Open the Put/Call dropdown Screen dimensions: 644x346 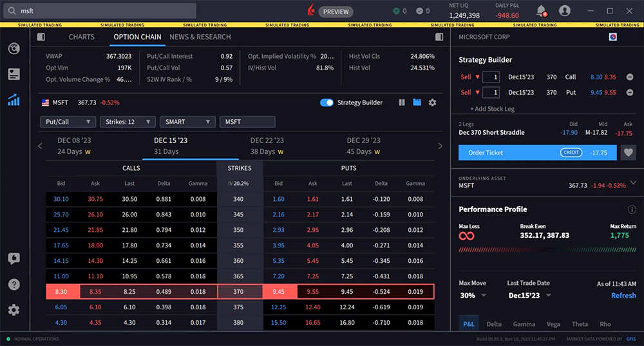click(68, 122)
